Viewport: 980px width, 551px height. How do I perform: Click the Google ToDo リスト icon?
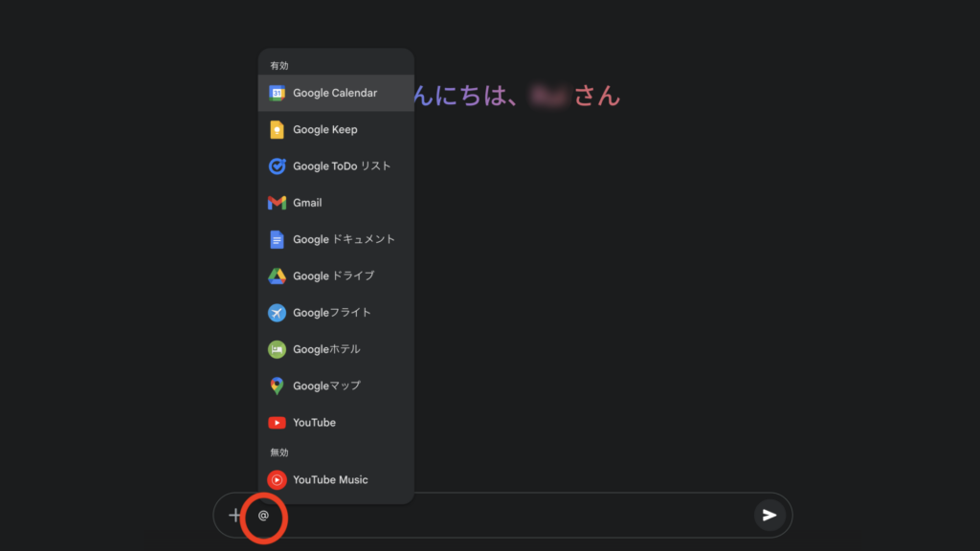[277, 166]
